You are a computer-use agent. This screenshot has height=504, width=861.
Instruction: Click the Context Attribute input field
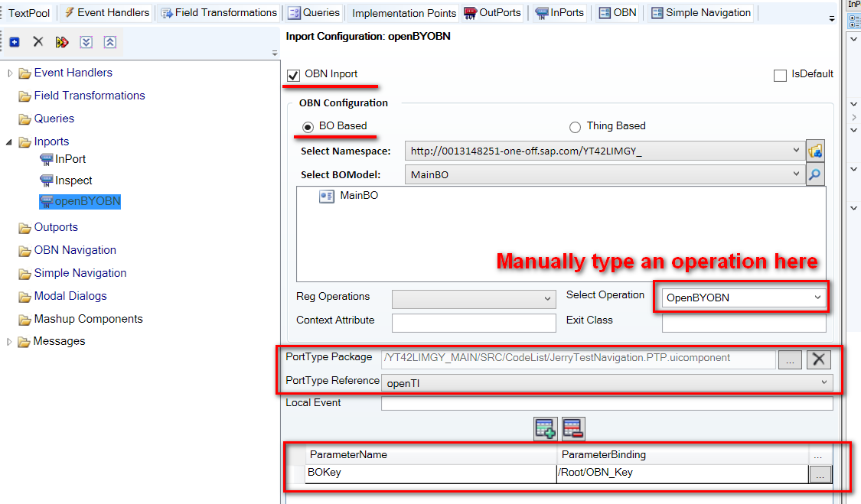(x=473, y=323)
